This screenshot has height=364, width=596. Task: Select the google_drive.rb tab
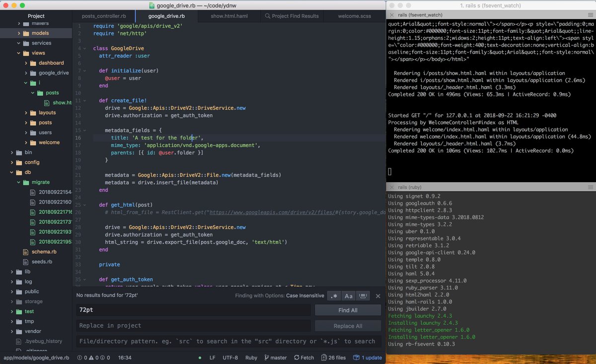coord(166,16)
